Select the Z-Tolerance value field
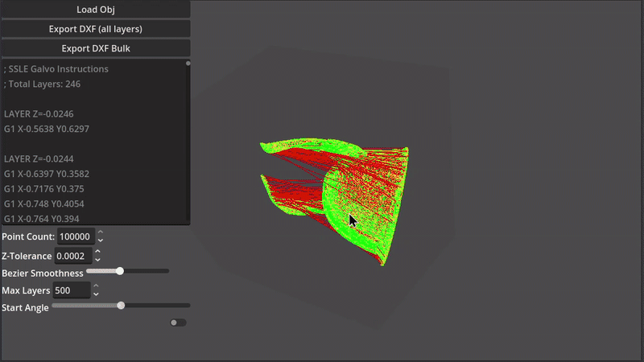Viewport: 644px width, 362px height. tap(72, 256)
